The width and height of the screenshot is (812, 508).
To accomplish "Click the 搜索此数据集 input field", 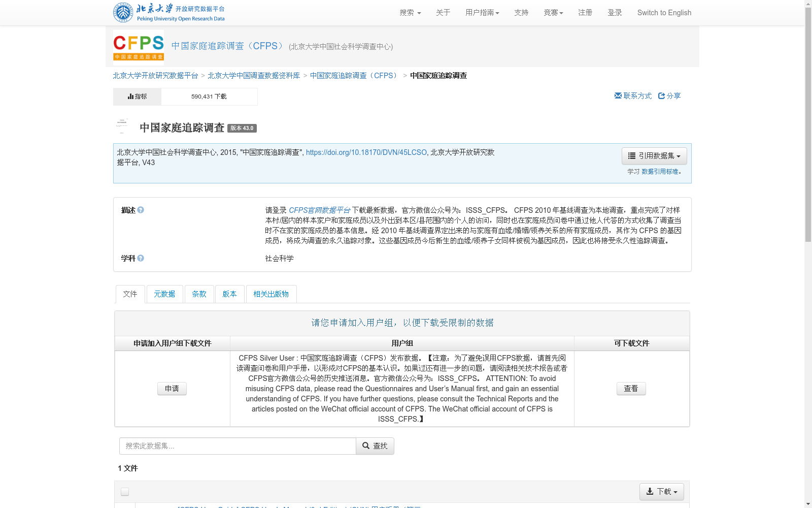I will coord(238,446).
